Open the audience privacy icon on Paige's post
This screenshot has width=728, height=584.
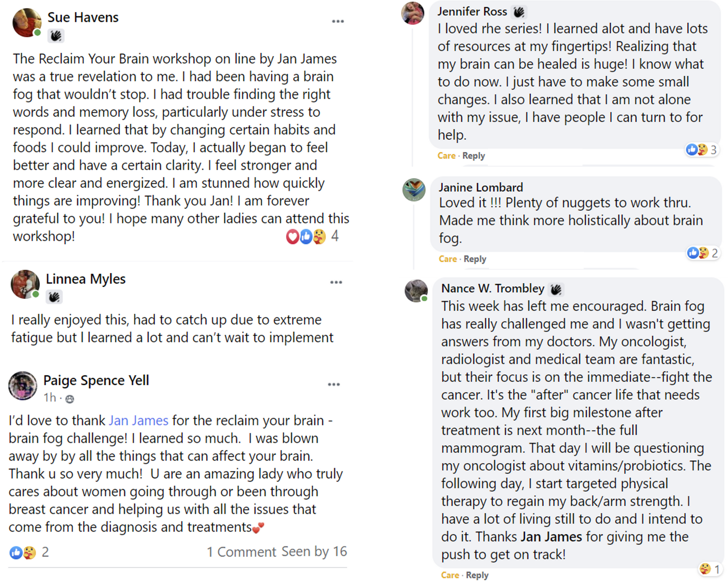point(70,399)
